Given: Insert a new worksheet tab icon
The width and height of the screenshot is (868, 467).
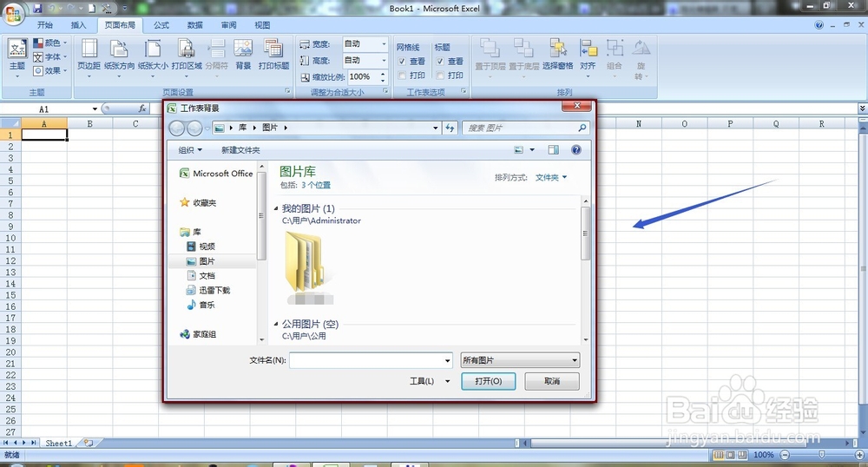Looking at the screenshot, I should pos(88,443).
